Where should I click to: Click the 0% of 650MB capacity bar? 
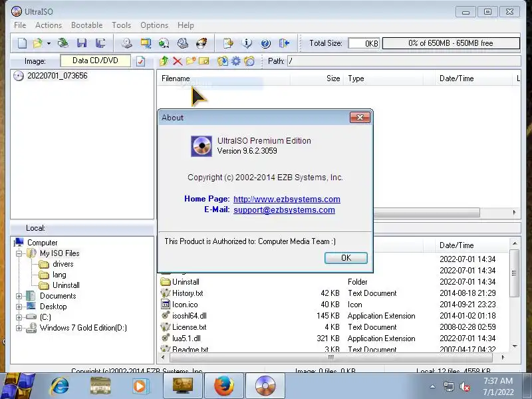[x=451, y=43]
